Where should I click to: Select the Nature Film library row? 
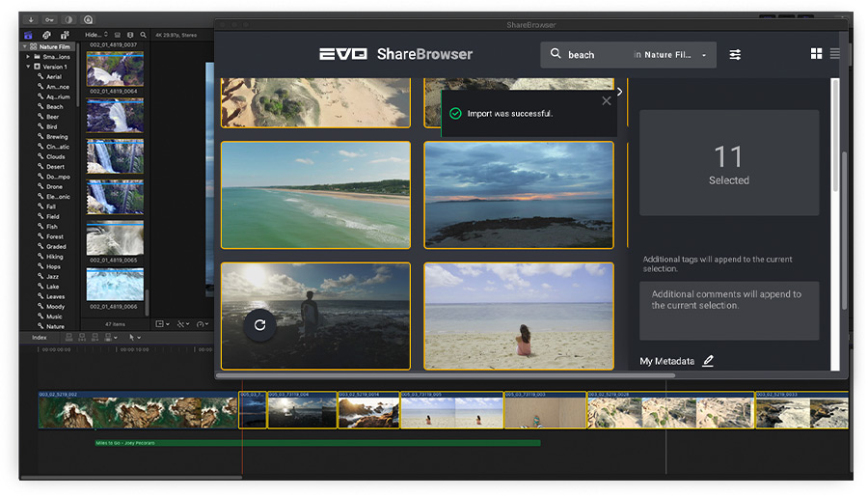[49, 46]
